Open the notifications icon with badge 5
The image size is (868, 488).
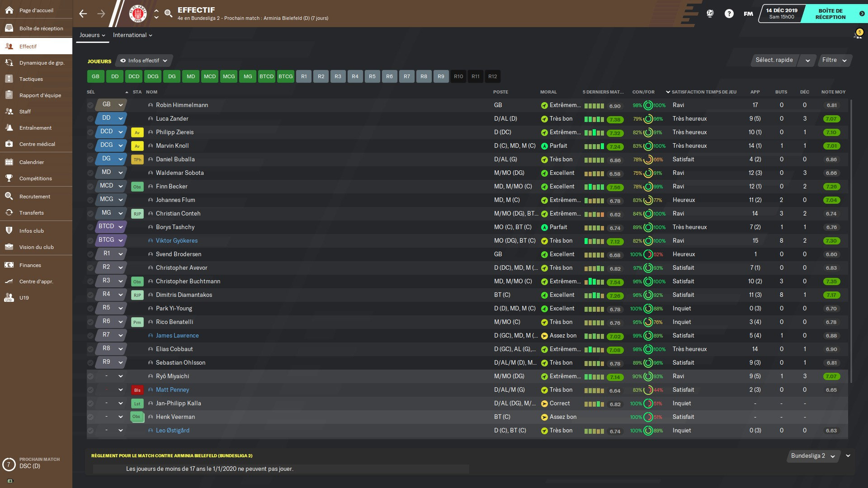coord(857,35)
